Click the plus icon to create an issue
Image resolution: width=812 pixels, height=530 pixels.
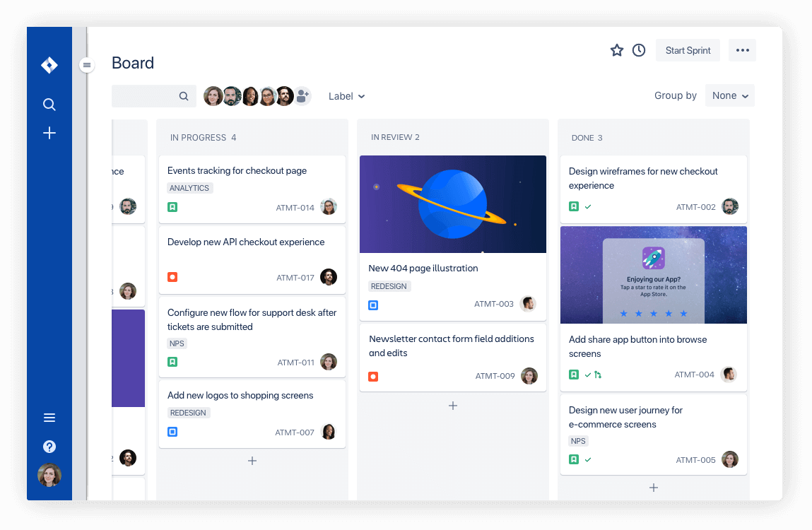(x=49, y=132)
